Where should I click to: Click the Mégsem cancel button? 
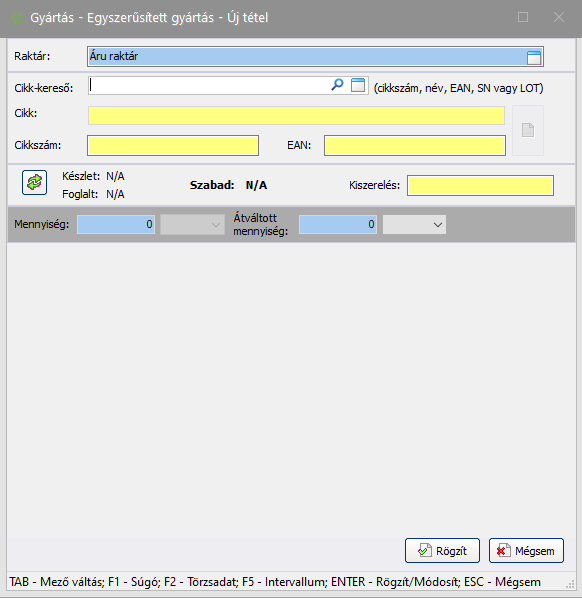526,550
